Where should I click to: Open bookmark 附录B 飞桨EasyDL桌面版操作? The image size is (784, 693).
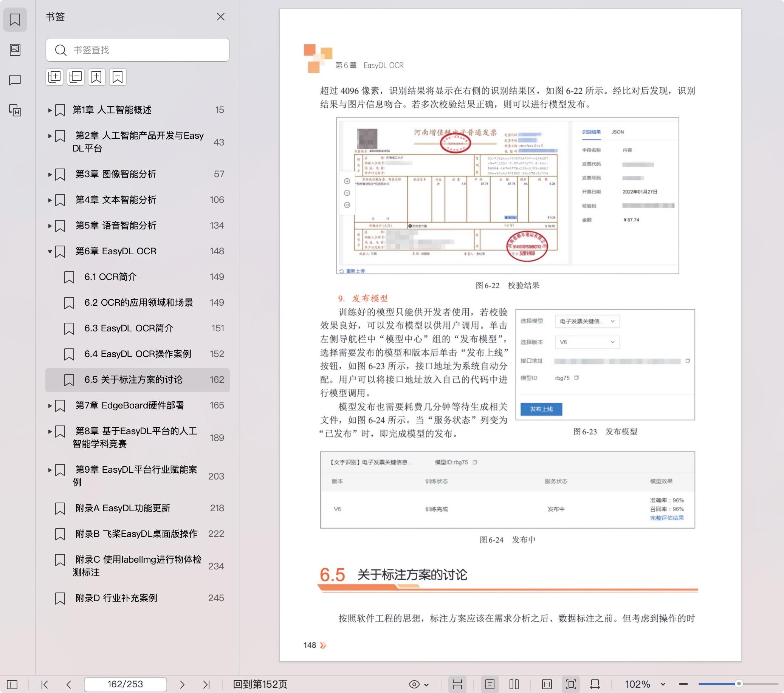137,534
